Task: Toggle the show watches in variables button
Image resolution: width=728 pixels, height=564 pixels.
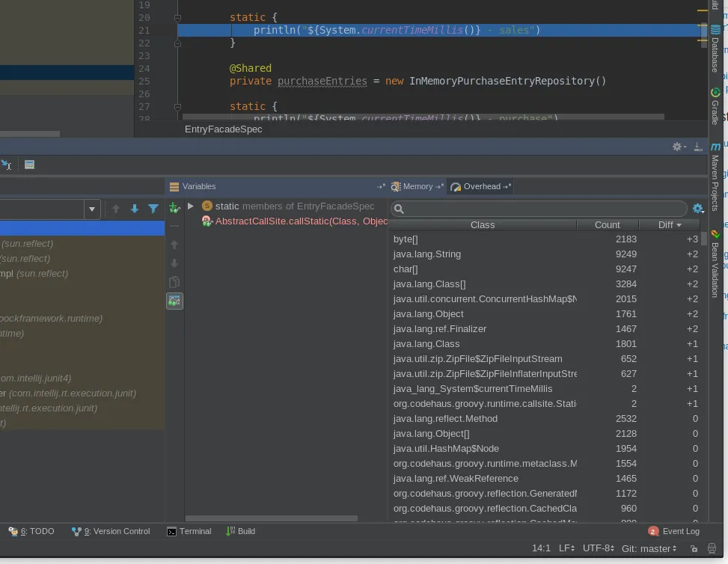Action: tap(174, 301)
